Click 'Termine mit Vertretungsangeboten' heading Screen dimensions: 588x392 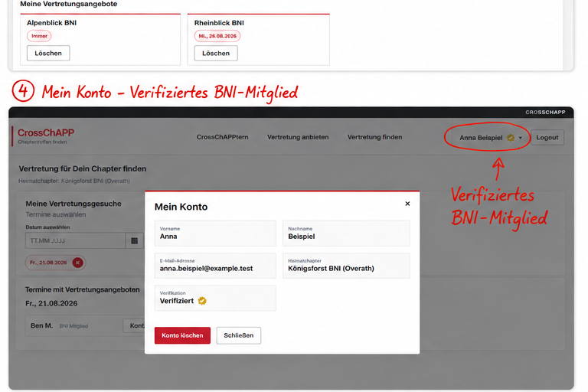(82, 289)
